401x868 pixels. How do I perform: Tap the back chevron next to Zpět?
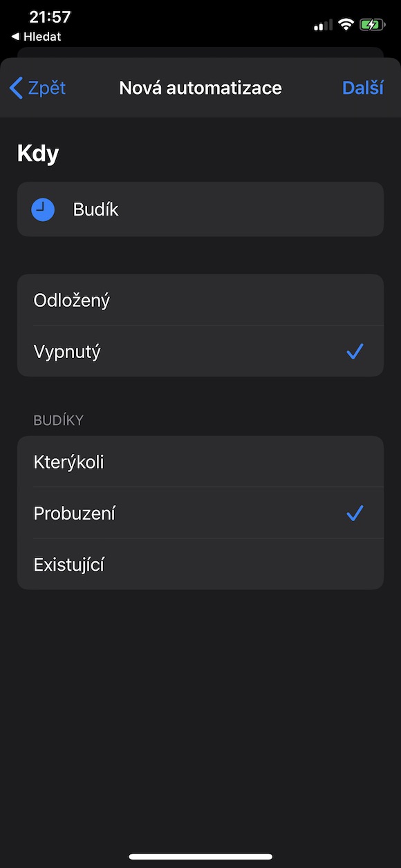coord(16,88)
